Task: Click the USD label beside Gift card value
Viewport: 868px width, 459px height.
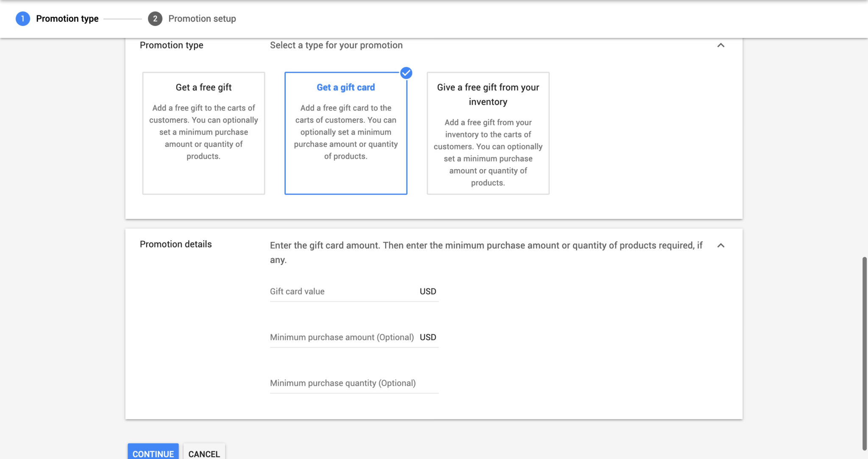Action: click(x=428, y=291)
